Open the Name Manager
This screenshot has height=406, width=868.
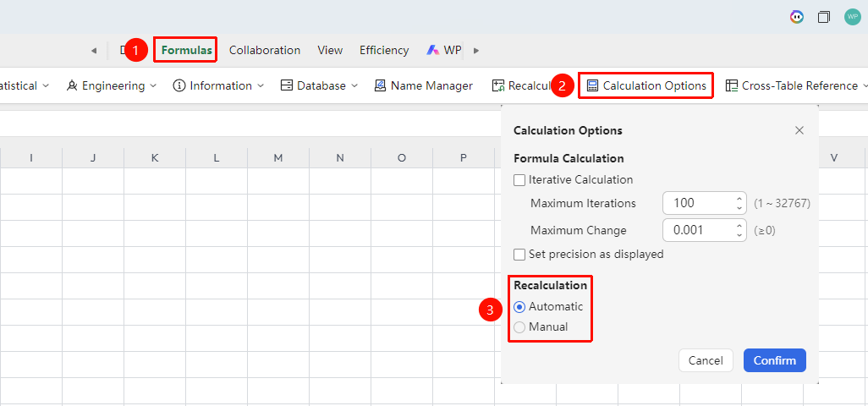coord(424,85)
